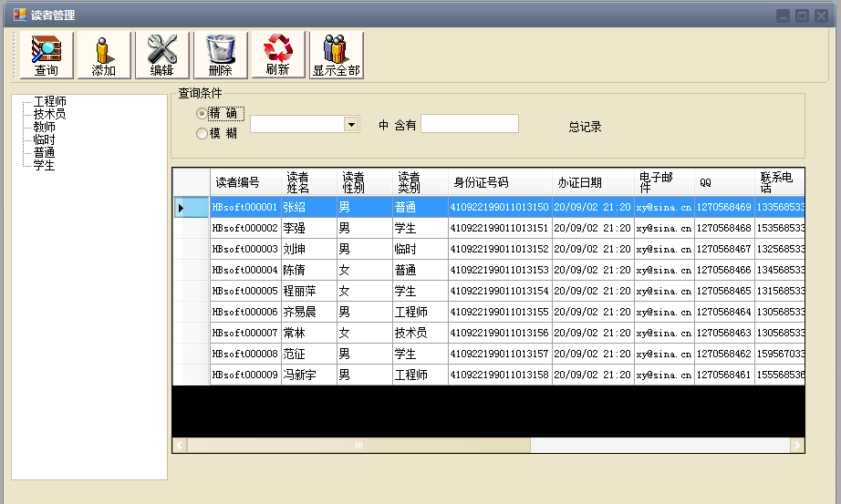Click reader ID HBsoft000004

click(245, 271)
